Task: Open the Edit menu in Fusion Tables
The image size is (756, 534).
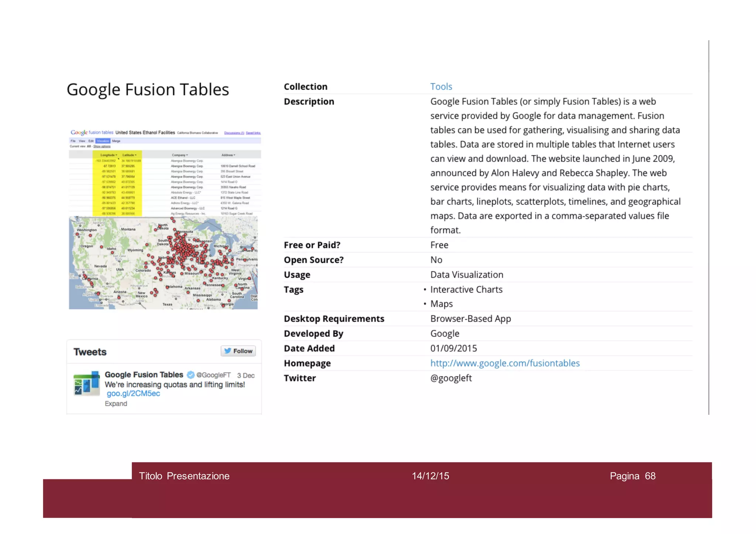Action: [91, 141]
